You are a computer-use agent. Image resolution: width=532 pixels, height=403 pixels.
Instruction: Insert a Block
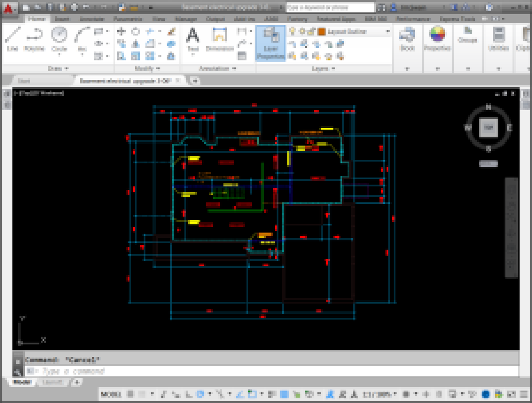(x=407, y=38)
